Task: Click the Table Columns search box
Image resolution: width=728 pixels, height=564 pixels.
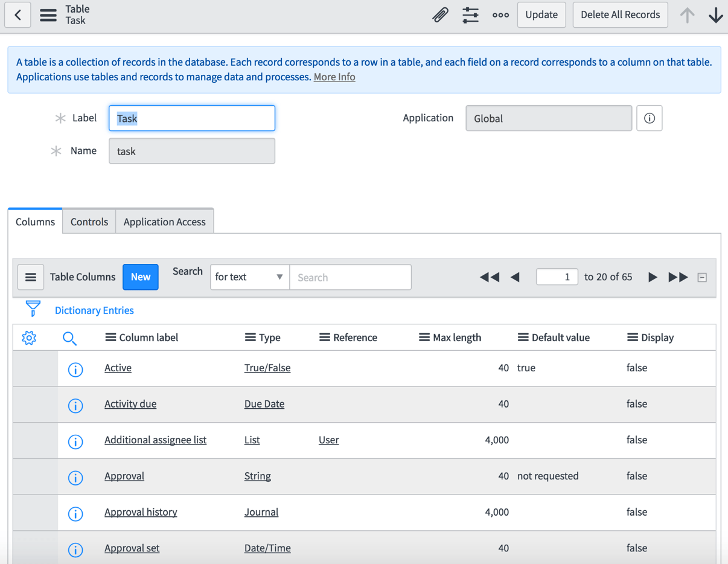Action: 351,277
